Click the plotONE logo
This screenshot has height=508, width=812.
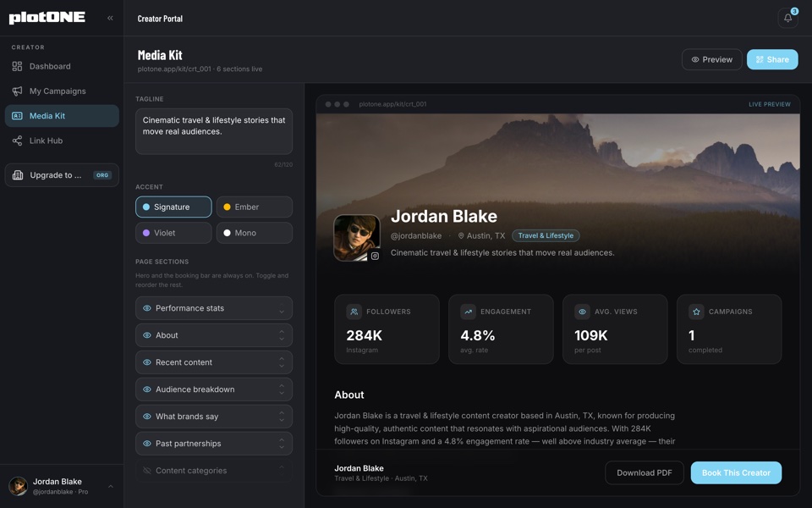point(47,18)
